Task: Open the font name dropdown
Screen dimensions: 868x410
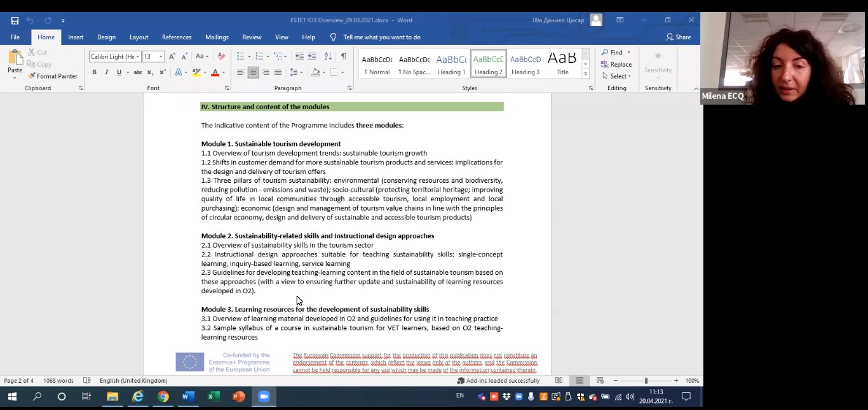Action: [137, 56]
